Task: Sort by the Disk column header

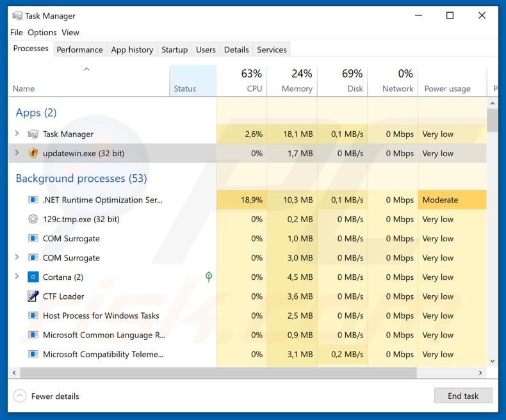Action: pos(343,81)
